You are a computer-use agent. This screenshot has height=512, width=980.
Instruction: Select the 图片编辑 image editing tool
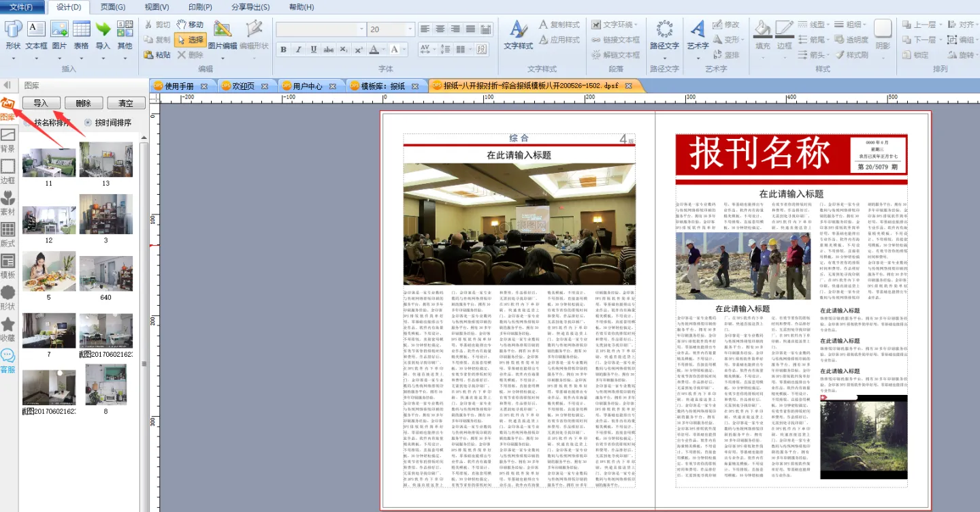[223, 35]
